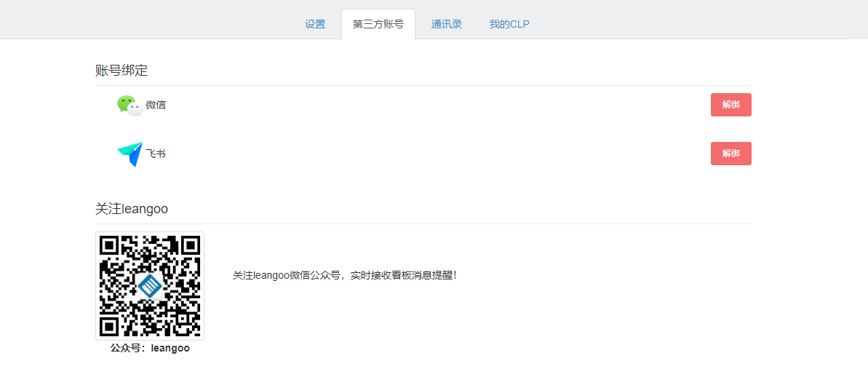Click the dark blue wing of Feishu logo

[x=134, y=159]
